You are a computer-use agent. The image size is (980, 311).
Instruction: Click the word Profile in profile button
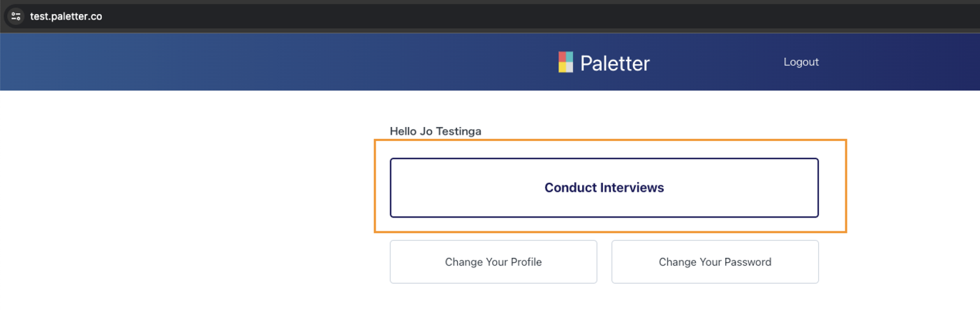tap(526, 262)
